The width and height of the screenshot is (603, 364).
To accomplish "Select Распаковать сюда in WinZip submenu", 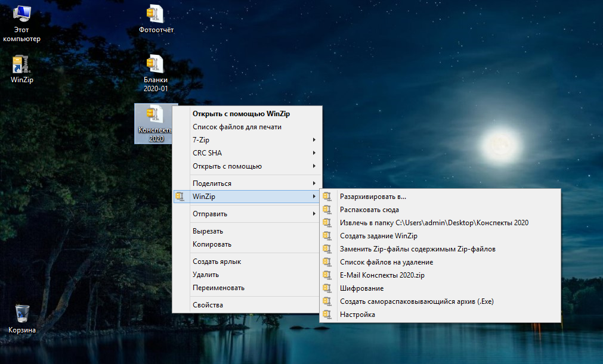I will tap(440, 210).
